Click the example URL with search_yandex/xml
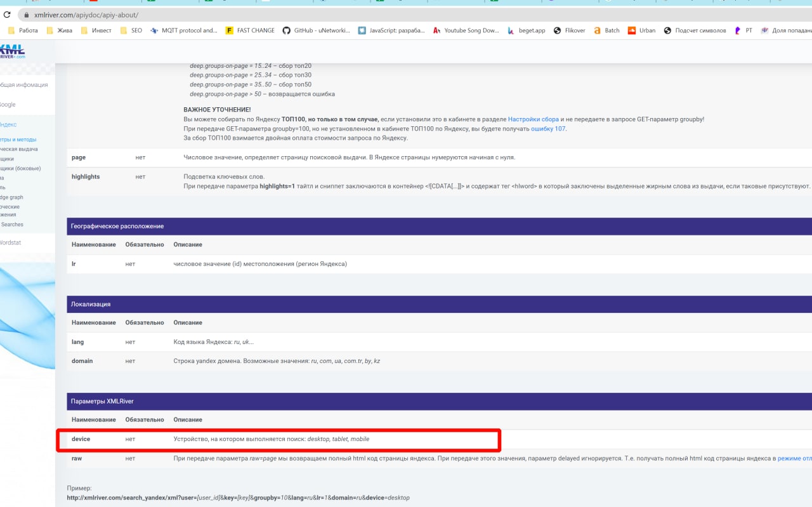The height and width of the screenshot is (507, 812). coord(238,497)
